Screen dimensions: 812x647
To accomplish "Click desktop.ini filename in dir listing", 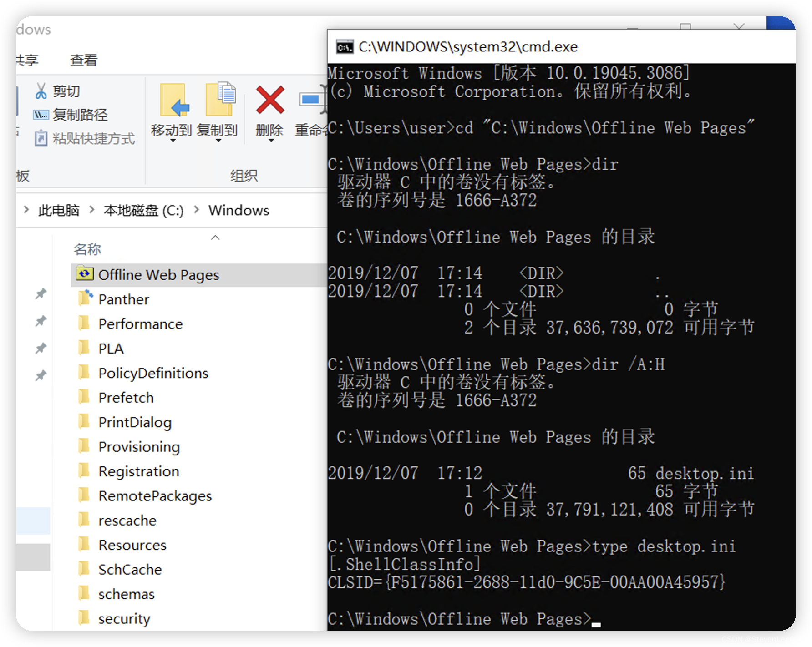I will coord(705,473).
